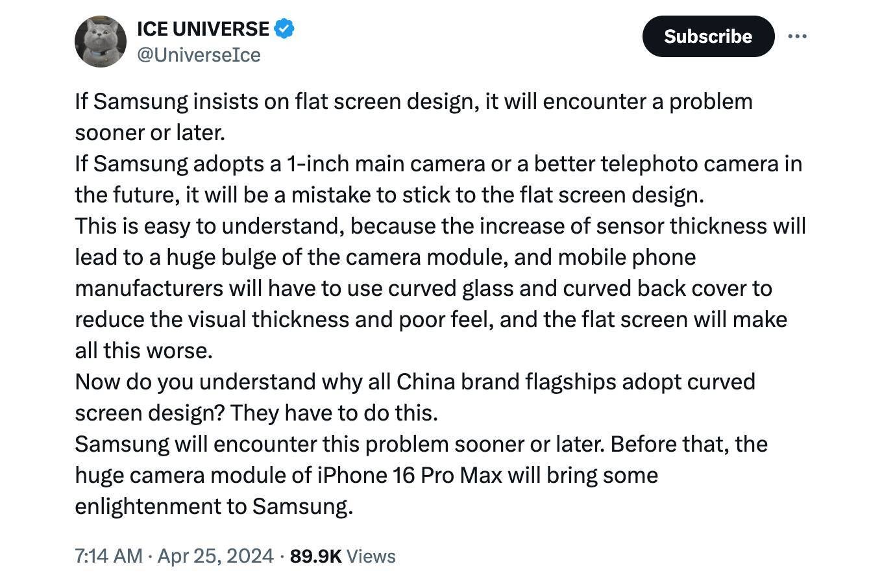Open the Apr 25, 2024 date link
The width and height of the screenshot is (882, 588).
tap(215, 556)
